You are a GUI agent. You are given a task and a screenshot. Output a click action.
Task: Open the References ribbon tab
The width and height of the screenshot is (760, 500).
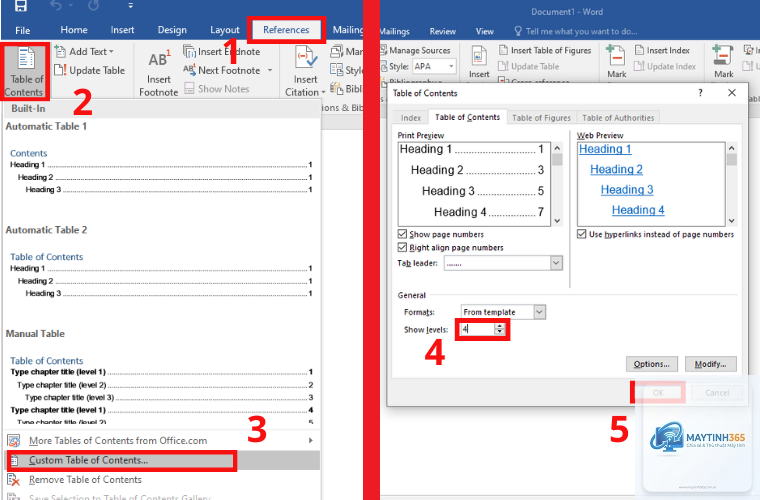(x=286, y=30)
